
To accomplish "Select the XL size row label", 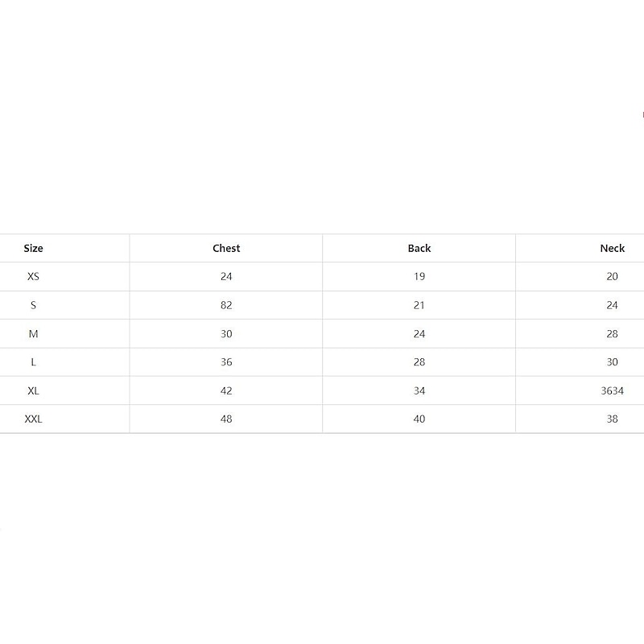I will pos(33,390).
